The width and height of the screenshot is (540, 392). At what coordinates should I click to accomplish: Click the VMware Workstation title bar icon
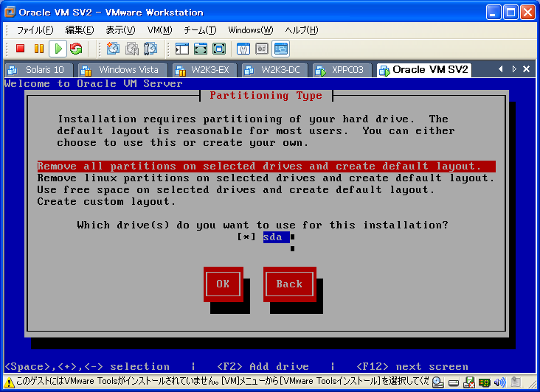click(x=10, y=12)
